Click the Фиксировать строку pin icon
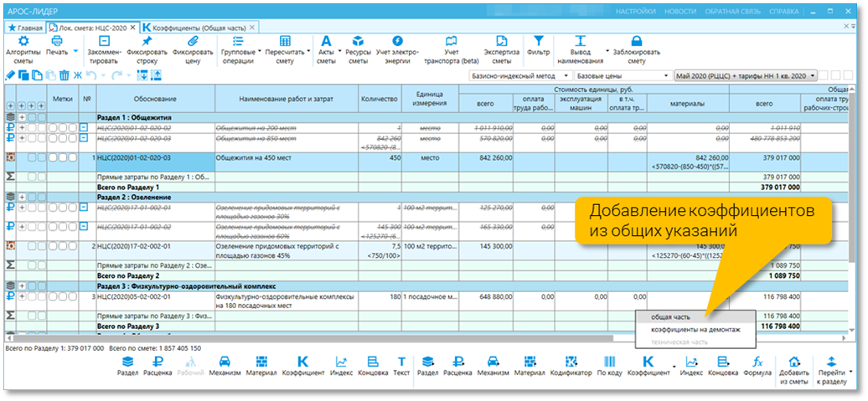The height and width of the screenshot is (401, 868). point(147,41)
